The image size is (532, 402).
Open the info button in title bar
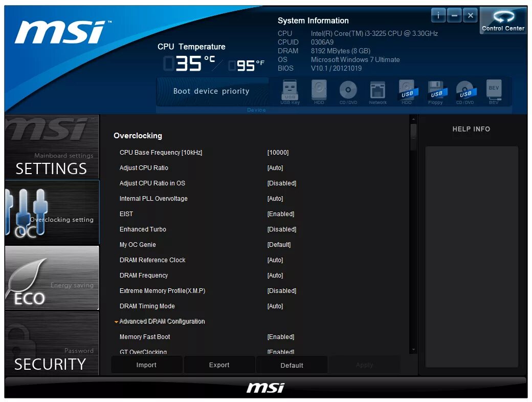(438, 15)
